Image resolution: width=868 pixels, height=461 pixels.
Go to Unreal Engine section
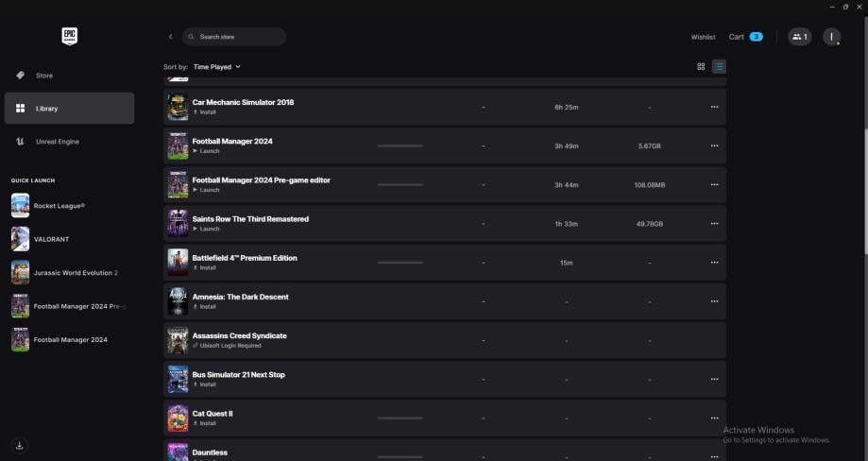57,142
